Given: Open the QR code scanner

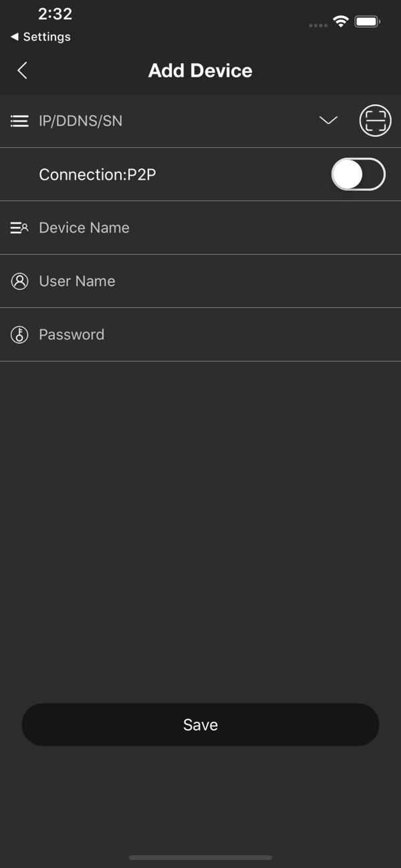Looking at the screenshot, I should [x=375, y=121].
